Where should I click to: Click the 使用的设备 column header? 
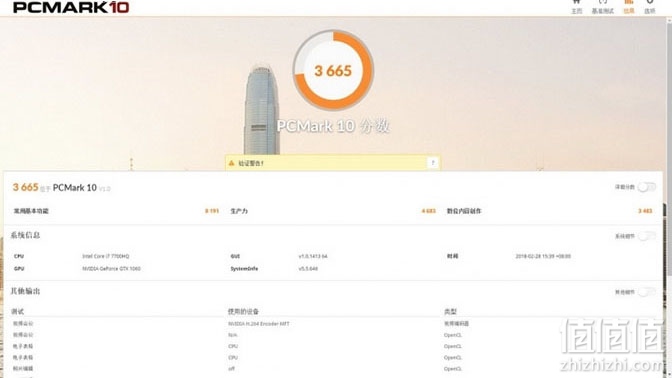[243, 311]
